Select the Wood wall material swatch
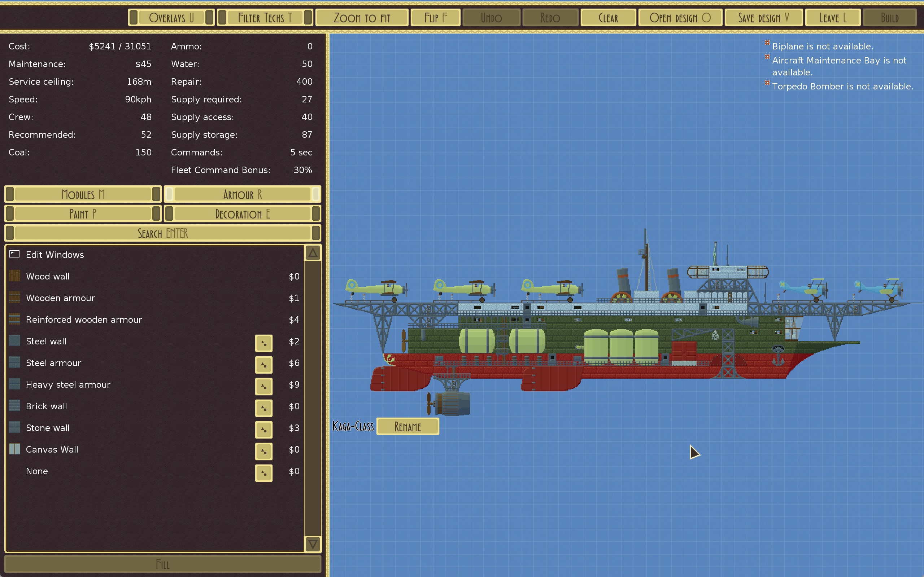Image resolution: width=924 pixels, height=577 pixels. [14, 276]
